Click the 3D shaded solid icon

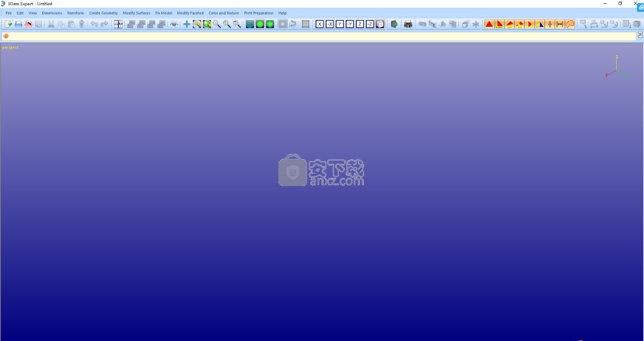point(394,24)
